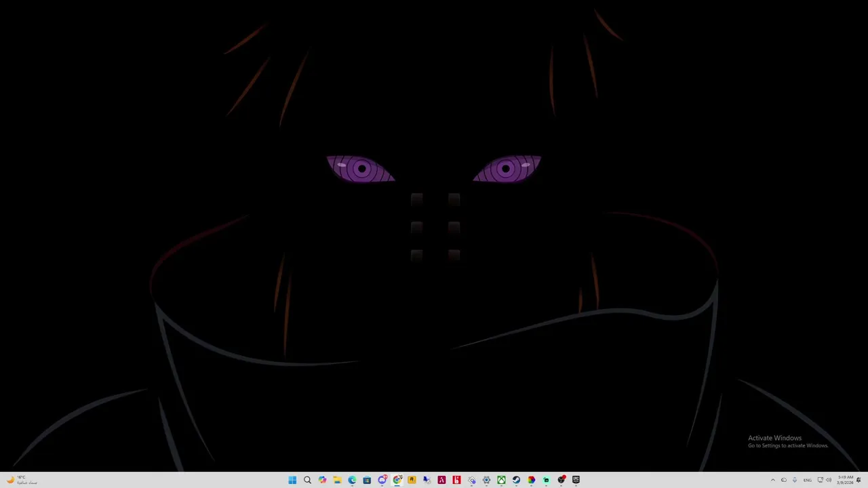Switch to Google Chrome window
Image resolution: width=868 pixels, height=488 pixels.
(x=397, y=480)
